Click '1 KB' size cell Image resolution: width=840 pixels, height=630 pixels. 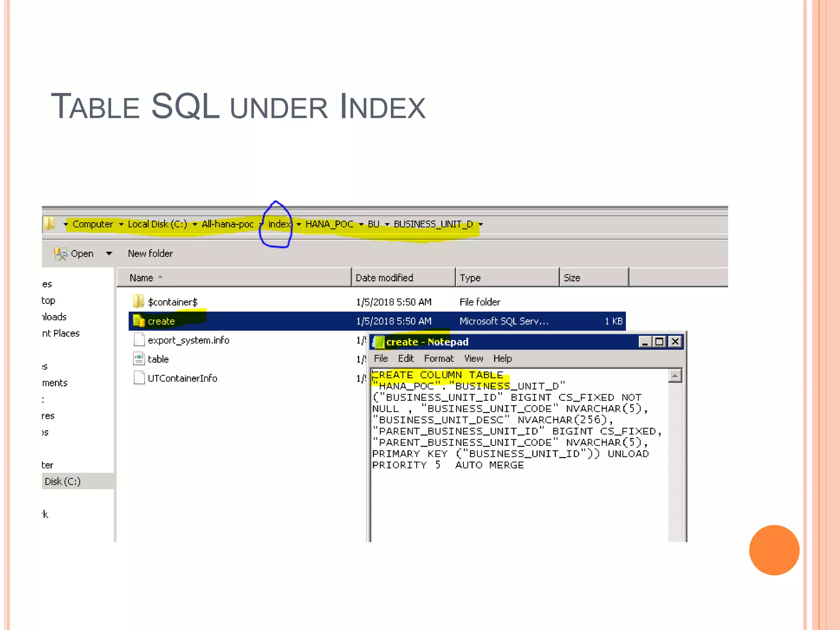[x=614, y=321]
